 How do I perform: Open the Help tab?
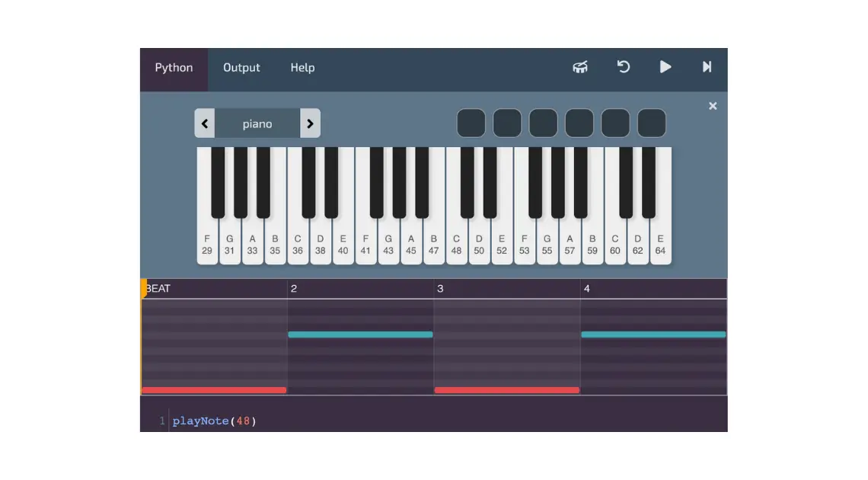302,68
